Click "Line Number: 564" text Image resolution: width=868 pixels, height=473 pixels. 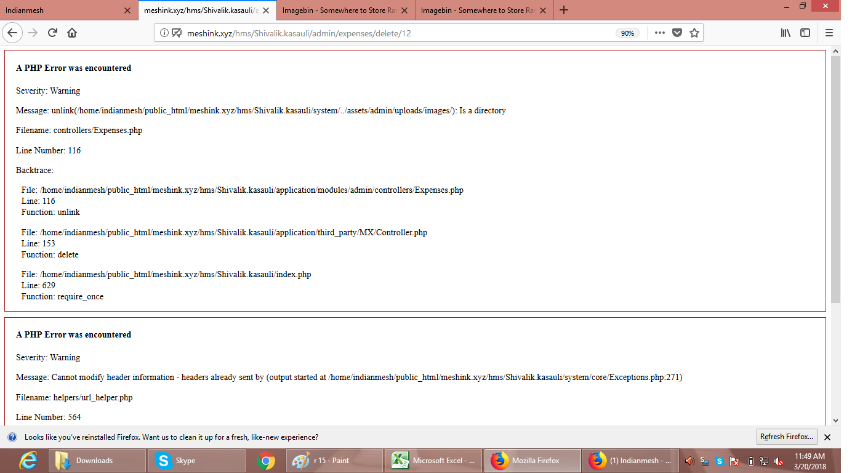pyautogui.click(x=48, y=418)
